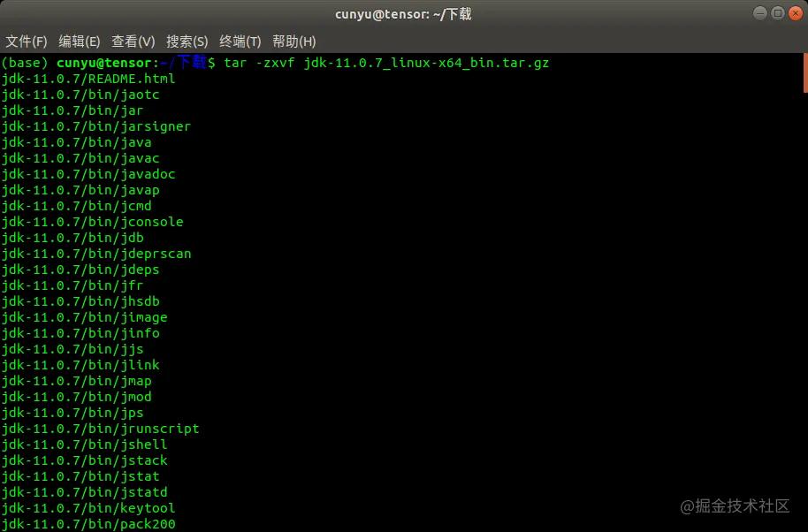Open the 终端(T) menu
808x532 pixels.
click(x=240, y=42)
